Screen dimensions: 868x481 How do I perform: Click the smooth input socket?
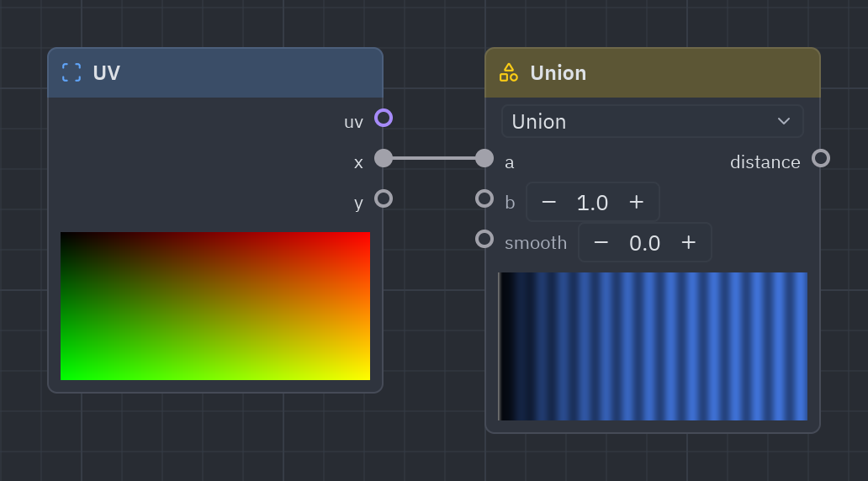coord(484,239)
